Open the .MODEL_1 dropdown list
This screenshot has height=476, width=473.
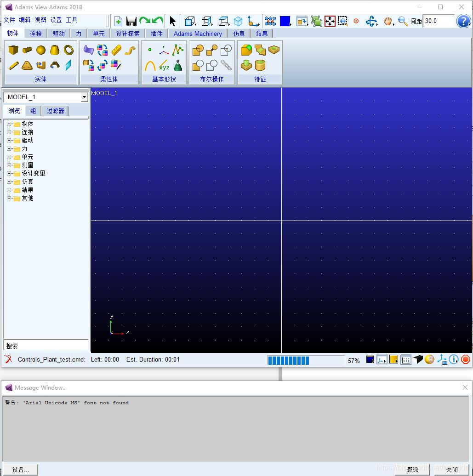pos(84,97)
